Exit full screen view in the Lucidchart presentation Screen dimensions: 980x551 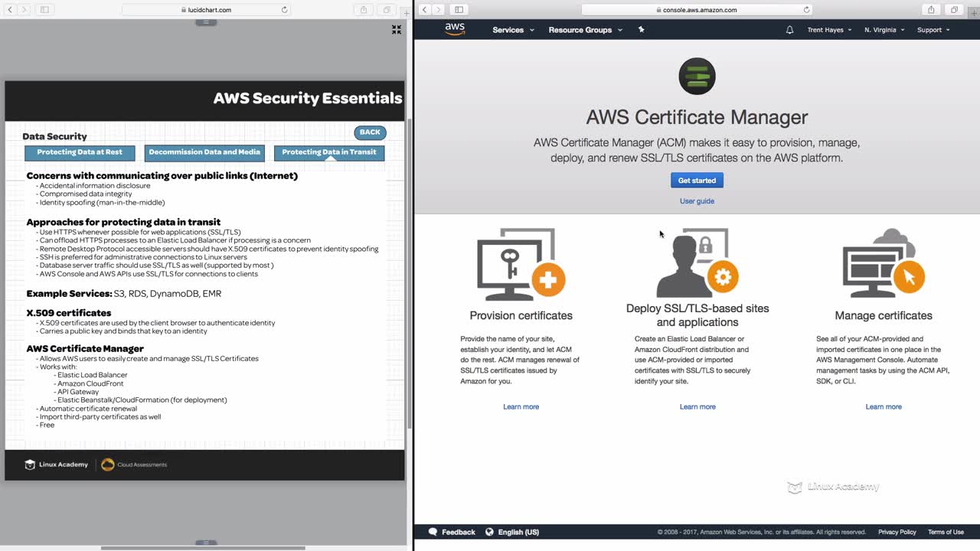coord(397,30)
